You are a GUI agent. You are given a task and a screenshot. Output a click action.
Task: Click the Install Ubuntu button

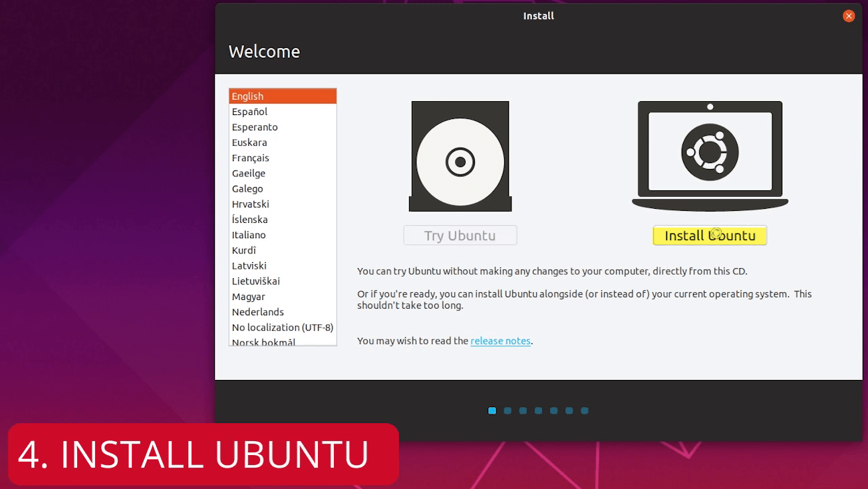710,236
